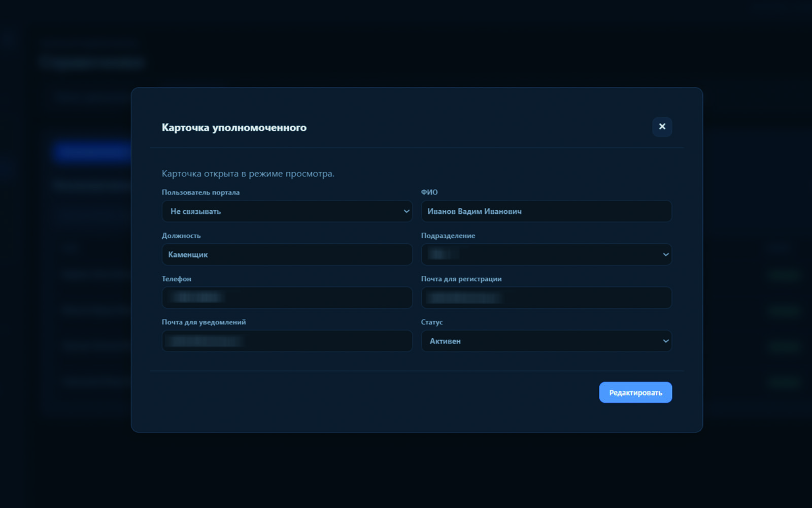Expand the Подразделение dropdown field
The image size is (812, 508).
click(x=546, y=255)
